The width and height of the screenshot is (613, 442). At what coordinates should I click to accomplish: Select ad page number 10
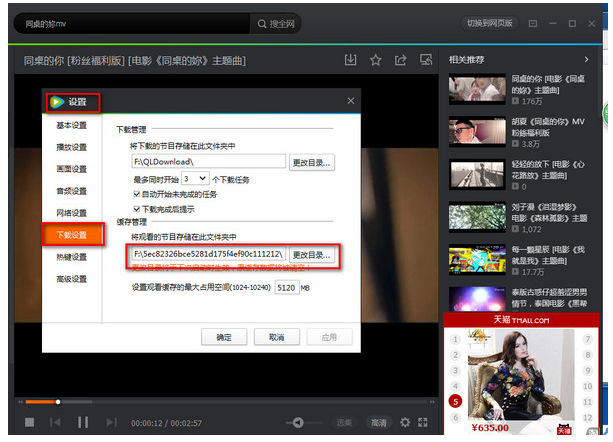click(x=587, y=386)
